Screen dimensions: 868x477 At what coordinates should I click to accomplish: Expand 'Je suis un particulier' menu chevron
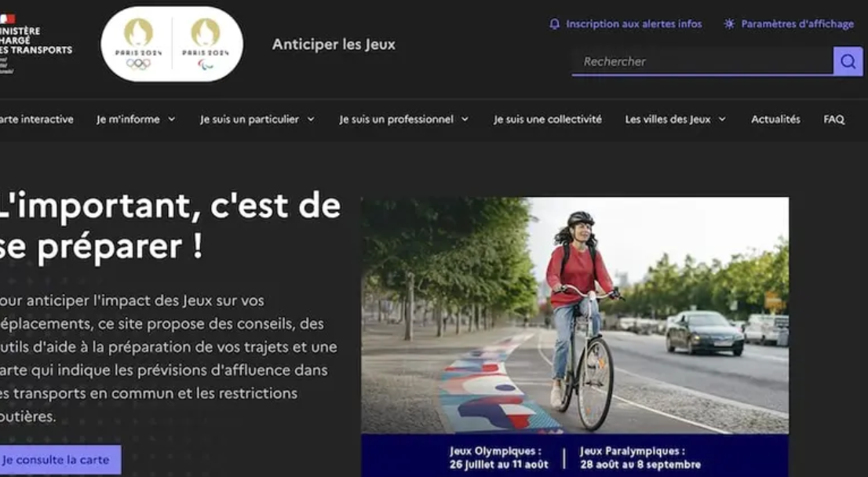point(311,119)
